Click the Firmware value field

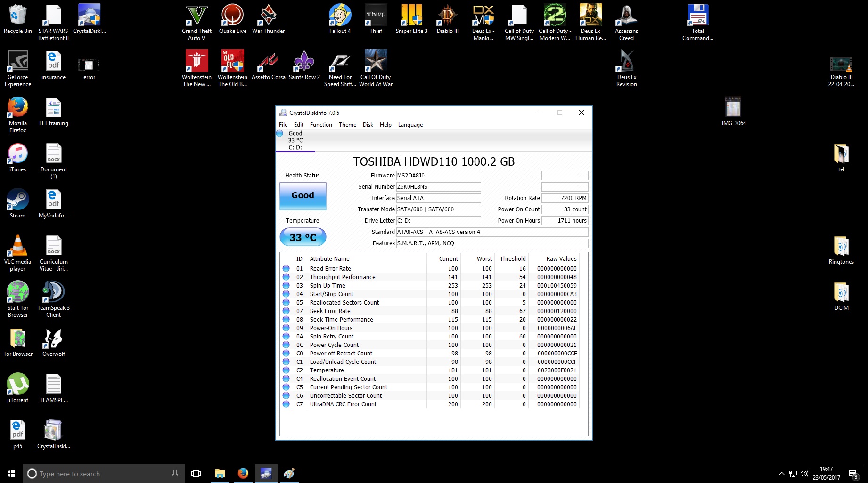click(x=438, y=176)
